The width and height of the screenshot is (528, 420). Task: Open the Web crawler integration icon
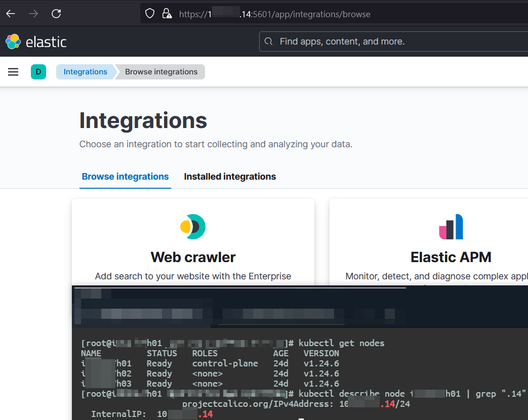(x=193, y=227)
